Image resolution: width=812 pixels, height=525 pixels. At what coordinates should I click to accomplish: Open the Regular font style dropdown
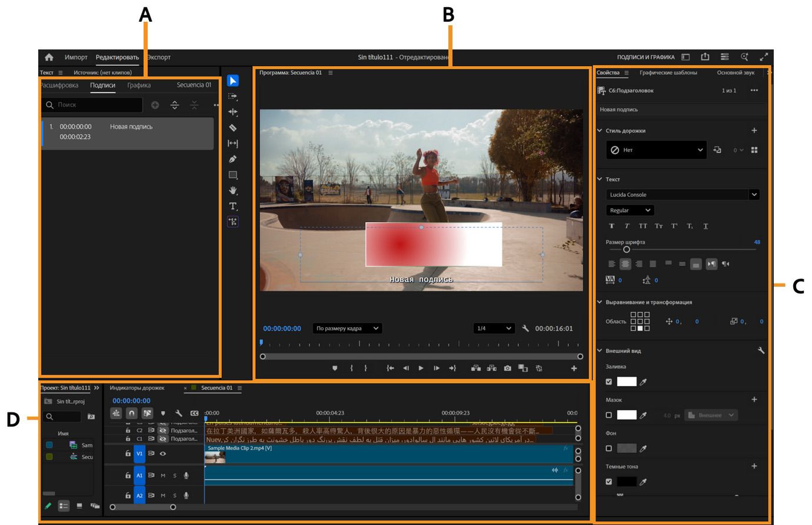(x=630, y=210)
